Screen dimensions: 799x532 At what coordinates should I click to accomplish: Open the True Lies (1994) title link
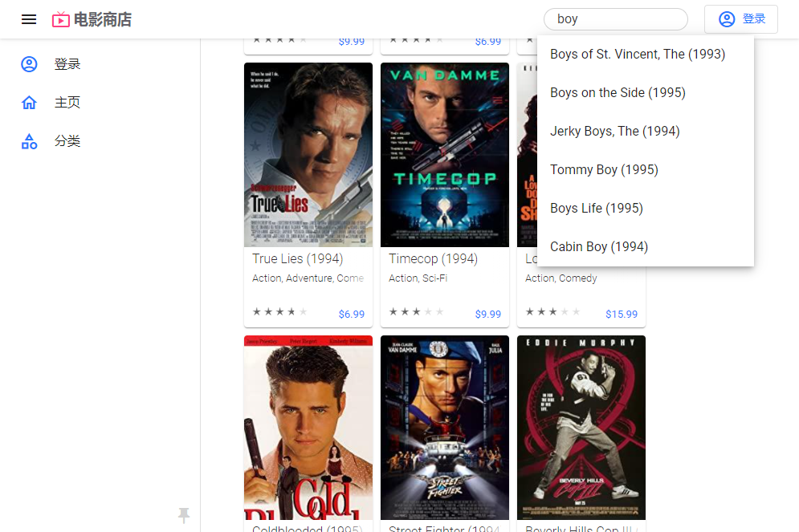point(297,259)
